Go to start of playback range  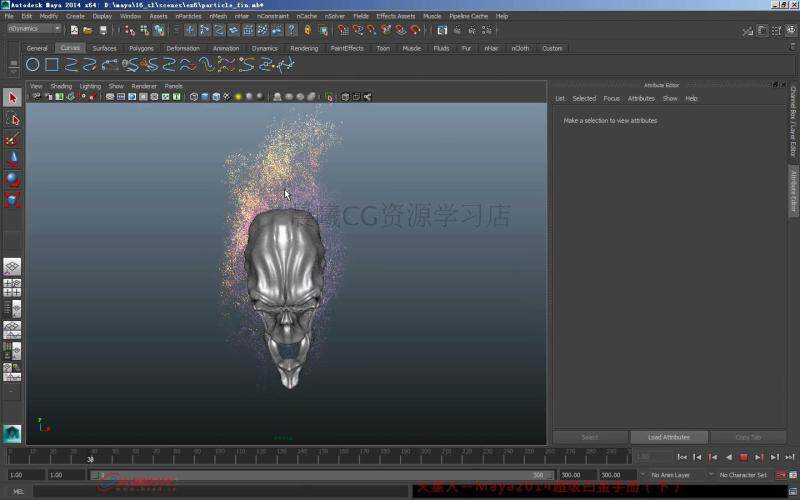(x=682, y=457)
